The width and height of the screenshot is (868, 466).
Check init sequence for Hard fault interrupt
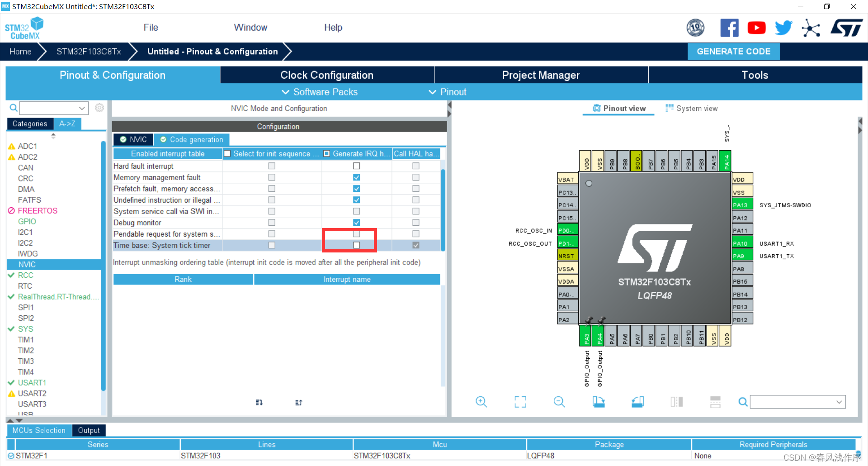[272, 166]
